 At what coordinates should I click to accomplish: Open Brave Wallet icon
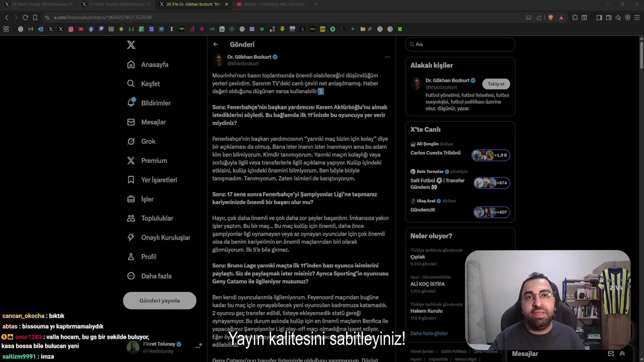coord(609,17)
